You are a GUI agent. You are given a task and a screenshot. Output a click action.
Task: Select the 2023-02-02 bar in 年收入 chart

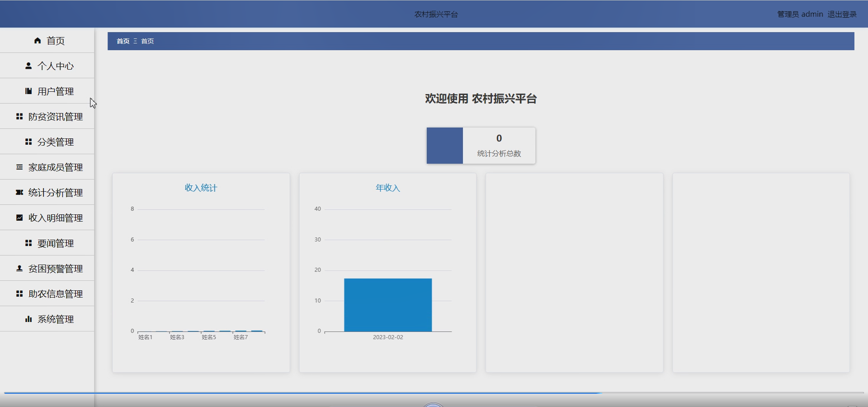click(387, 305)
